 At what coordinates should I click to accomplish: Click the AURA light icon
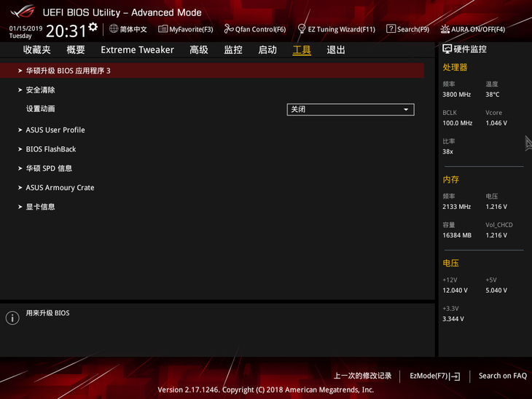(445, 29)
